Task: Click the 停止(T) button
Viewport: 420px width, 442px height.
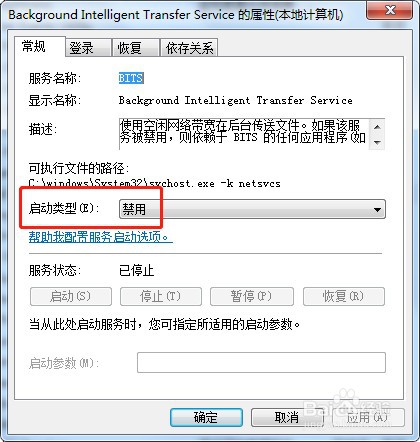Action: (161, 296)
